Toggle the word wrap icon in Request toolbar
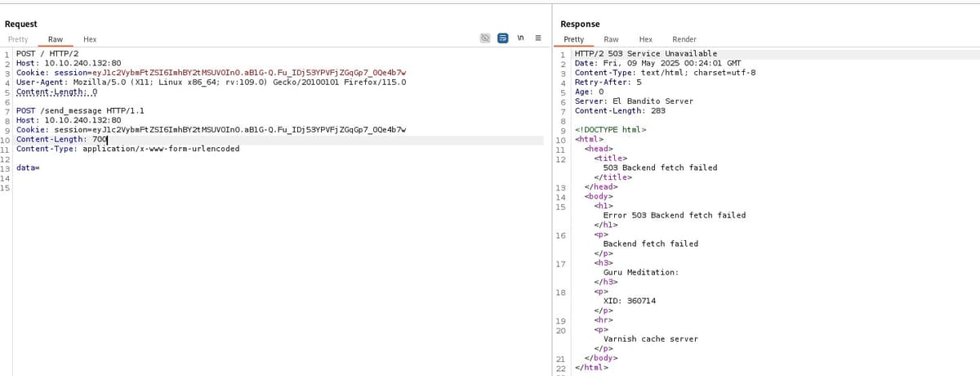The image size is (980, 376). pos(503,38)
